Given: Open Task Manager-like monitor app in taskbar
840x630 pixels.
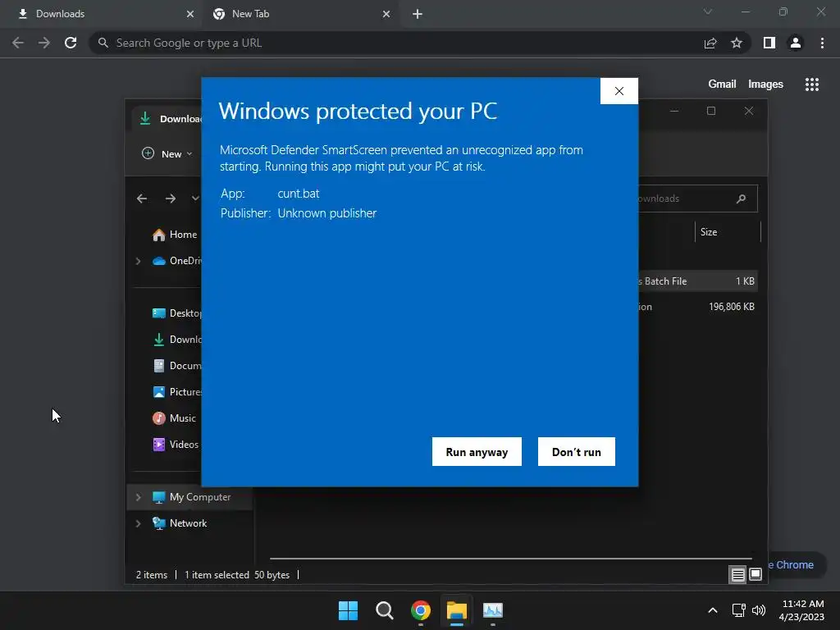Looking at the screenshot, I should pos(493,610).
